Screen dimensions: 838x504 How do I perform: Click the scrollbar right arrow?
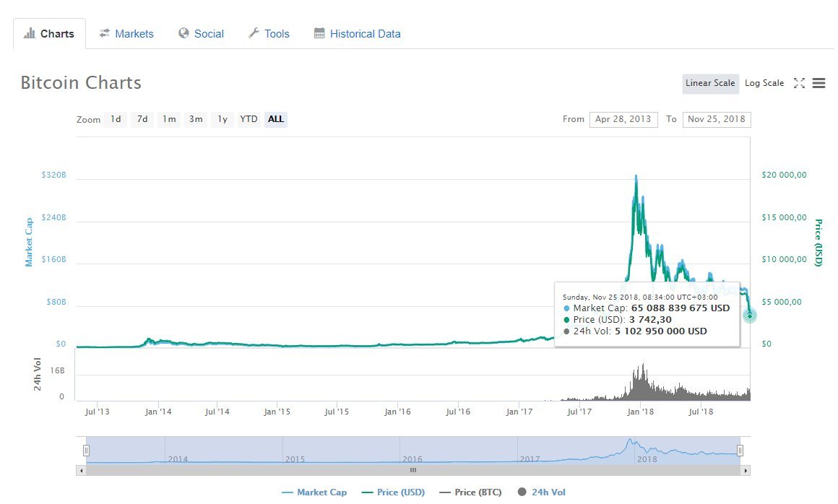click(746, 470)
